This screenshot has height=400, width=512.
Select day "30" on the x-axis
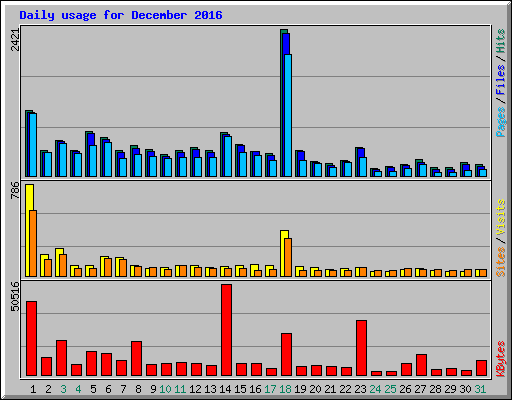pos(465,389)
